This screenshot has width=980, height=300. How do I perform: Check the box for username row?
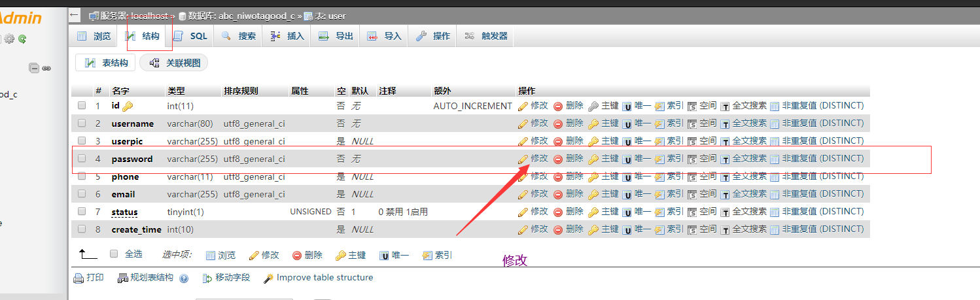click(82, 123)
